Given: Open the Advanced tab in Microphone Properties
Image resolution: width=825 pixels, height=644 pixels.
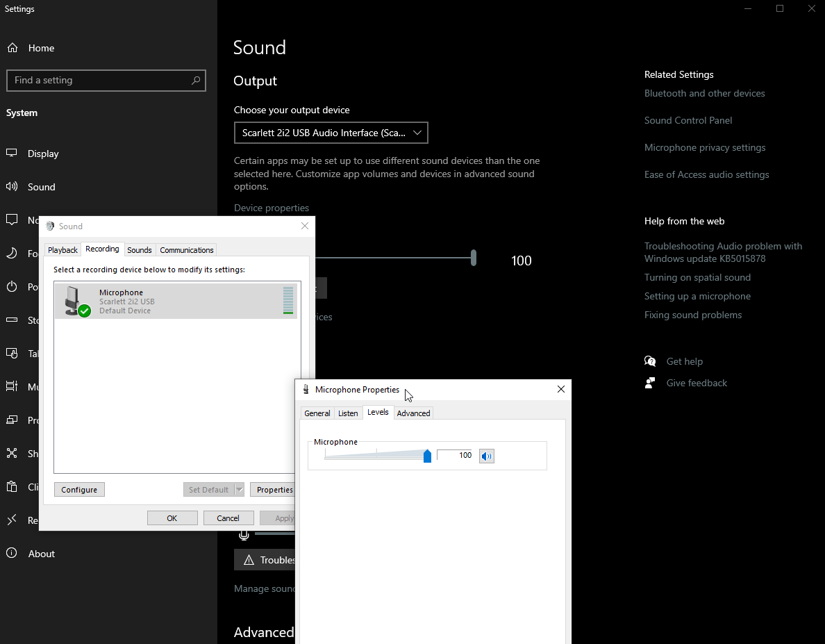Looking at the screenshot, I should click(414, 413).
